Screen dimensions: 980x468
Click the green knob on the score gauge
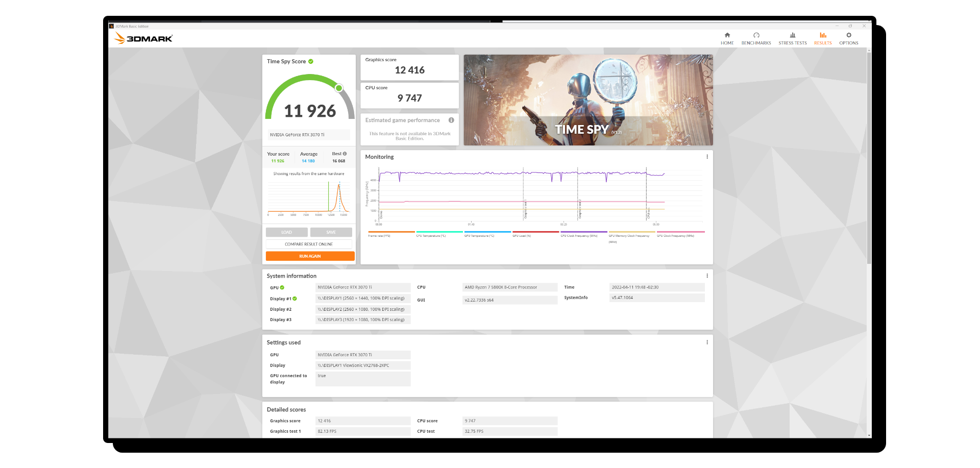tap(338, 88)
